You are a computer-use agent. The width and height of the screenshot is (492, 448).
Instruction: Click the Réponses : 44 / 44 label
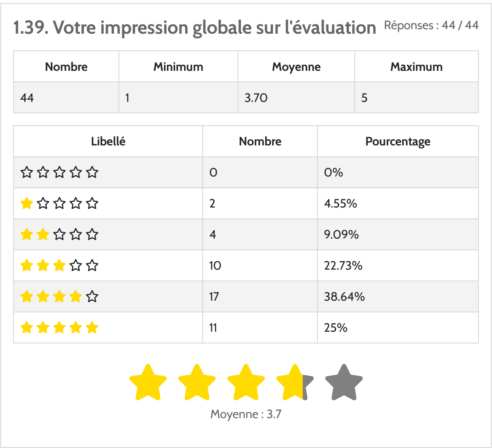[x=431, y=25]
